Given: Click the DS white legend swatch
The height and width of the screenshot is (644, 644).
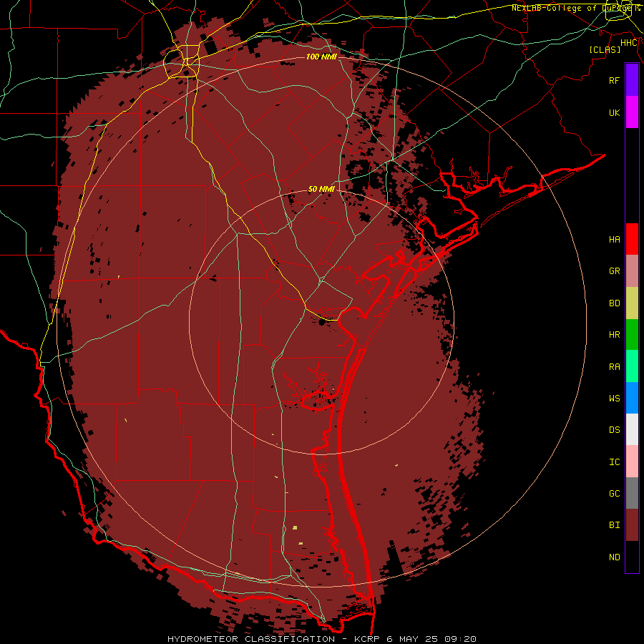Looking at the screenshot, I should (632, 429).
